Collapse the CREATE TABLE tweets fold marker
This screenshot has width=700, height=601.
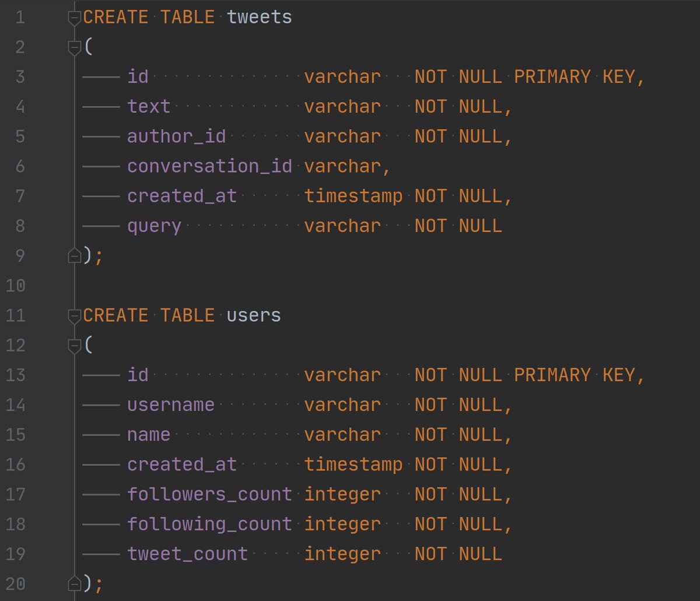coord(74,19)
